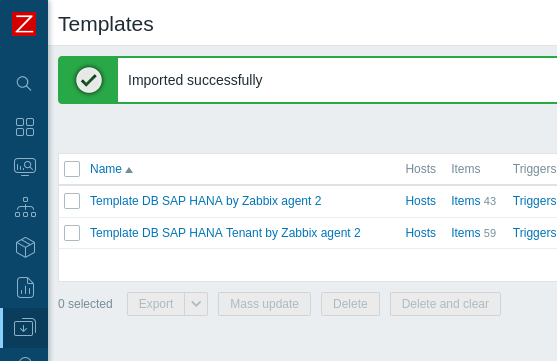Viewport: 557px width, 361px height.
Task: Open the Inventory cube icon
Action: point(25,247)
